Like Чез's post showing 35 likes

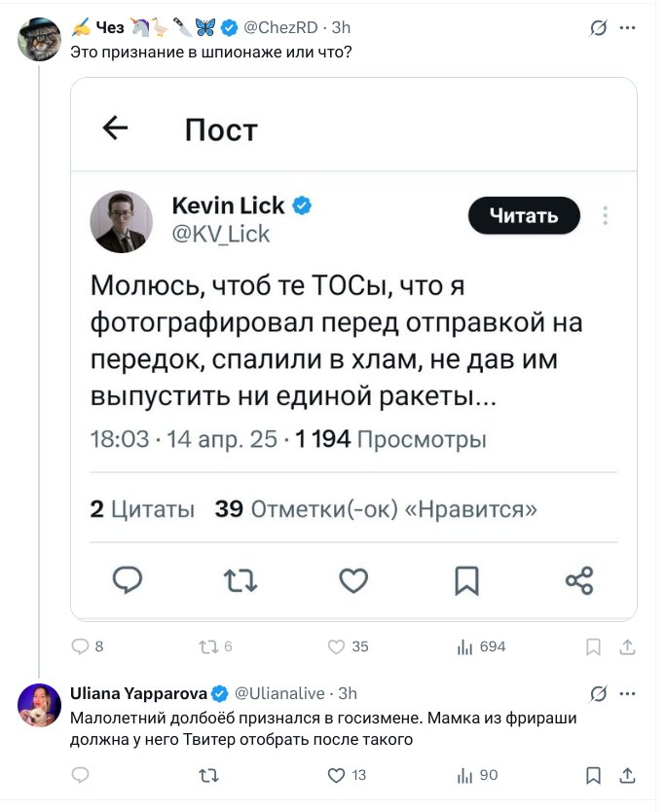[x=336, y=646]
